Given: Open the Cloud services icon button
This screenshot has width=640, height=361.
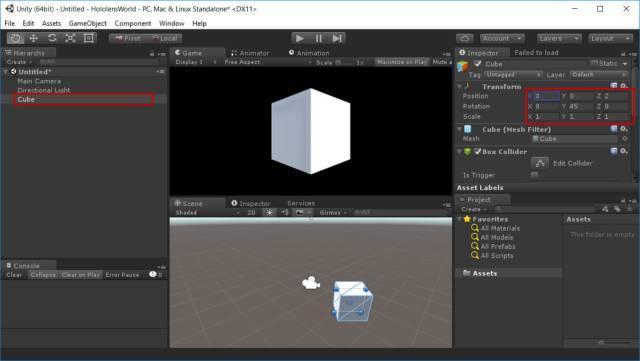Looking at the screenshot, I should (464, 38).
